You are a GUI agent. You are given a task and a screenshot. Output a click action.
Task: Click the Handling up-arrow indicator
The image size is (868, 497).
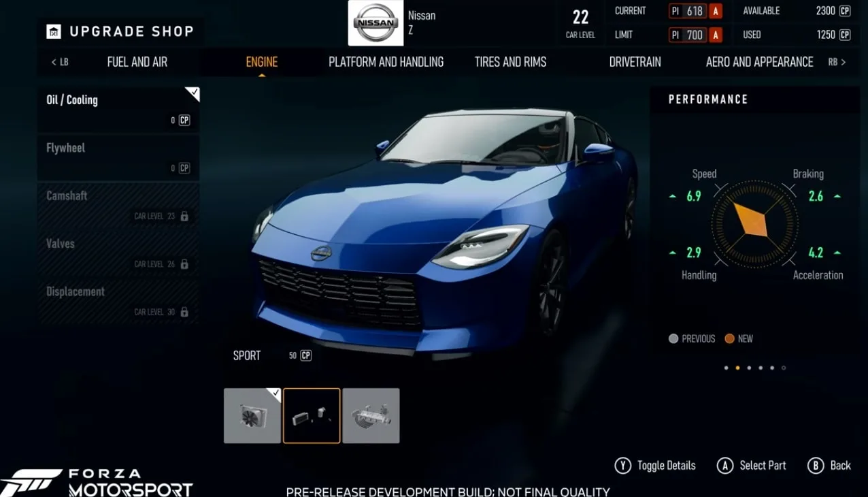tap(673, 253)
